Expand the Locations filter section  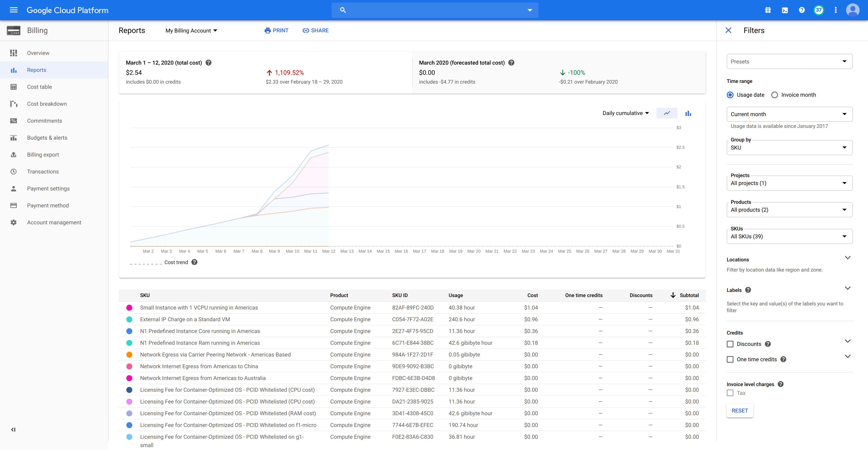coord(848,258)
